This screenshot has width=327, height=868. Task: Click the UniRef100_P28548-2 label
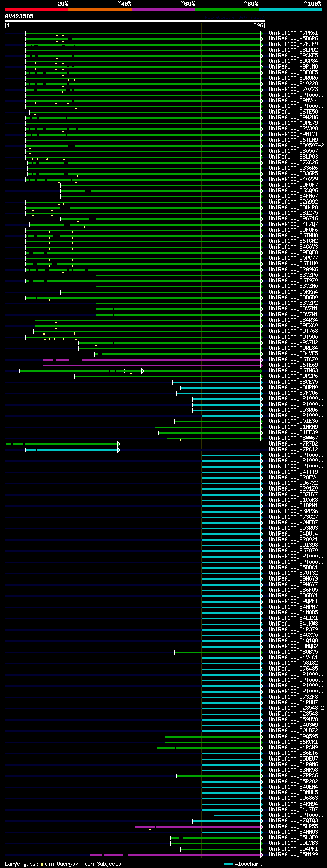296,708
